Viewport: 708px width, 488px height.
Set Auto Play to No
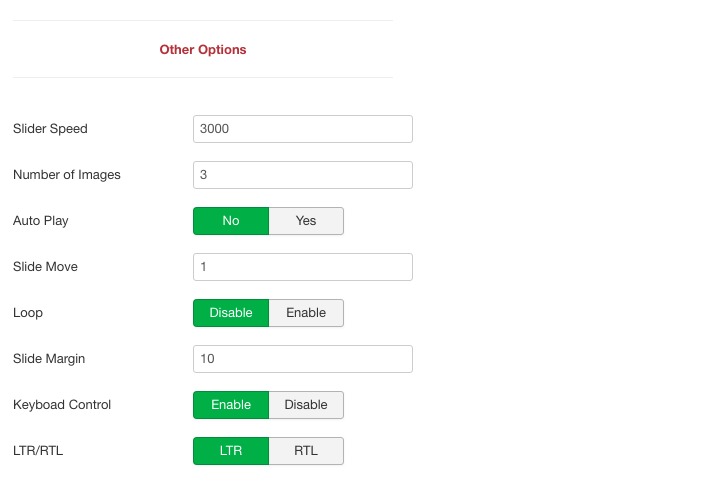pyautogui.click(x=231, y=221)
